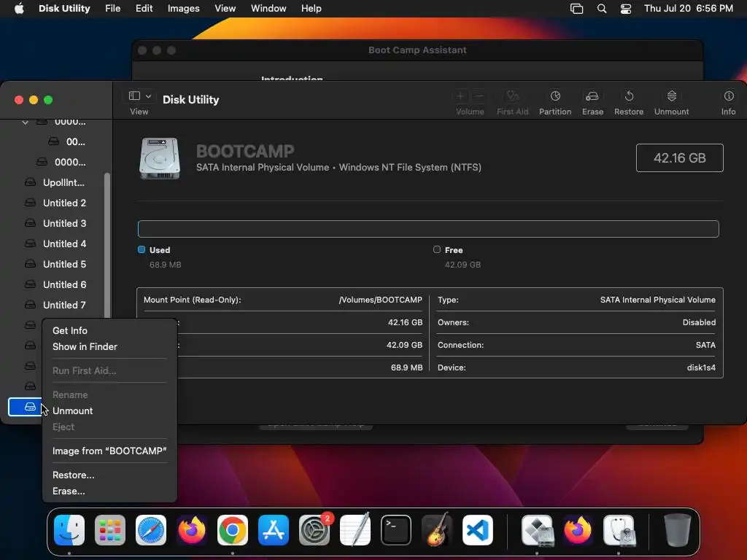Click the sidebar scrollbar
Viewport: 747px width, 560px height.
pyautogui.click(x=107, y=245)
